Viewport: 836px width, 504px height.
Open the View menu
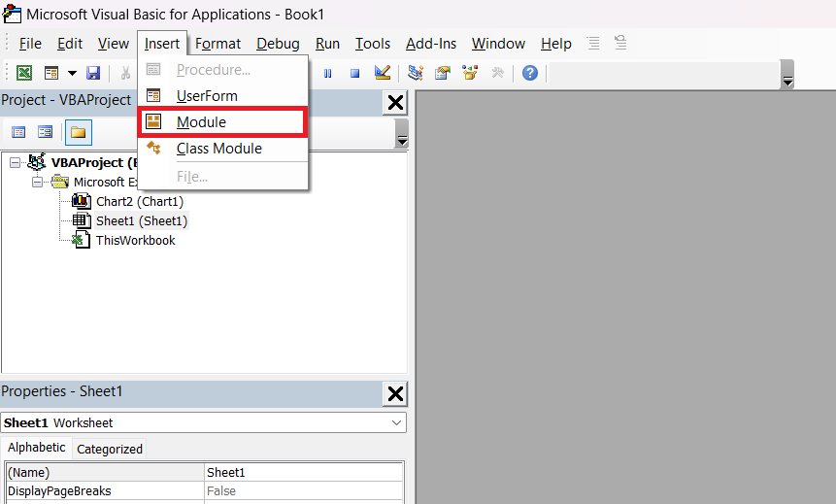113,44
